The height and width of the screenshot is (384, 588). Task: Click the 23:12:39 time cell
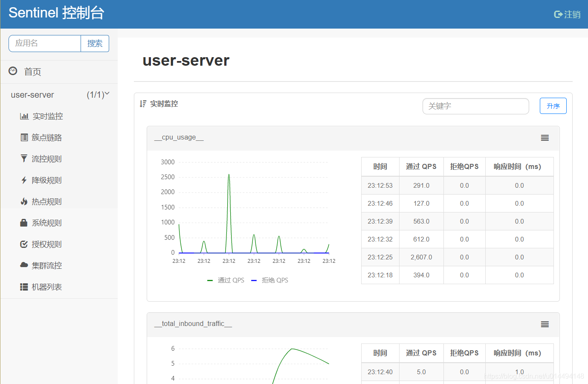coord(380,221)
